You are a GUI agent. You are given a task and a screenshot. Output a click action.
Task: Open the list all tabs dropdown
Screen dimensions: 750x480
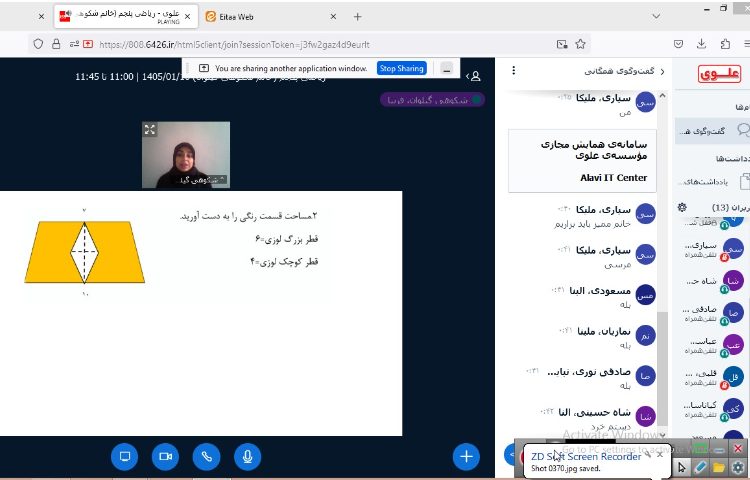(656, 16)
